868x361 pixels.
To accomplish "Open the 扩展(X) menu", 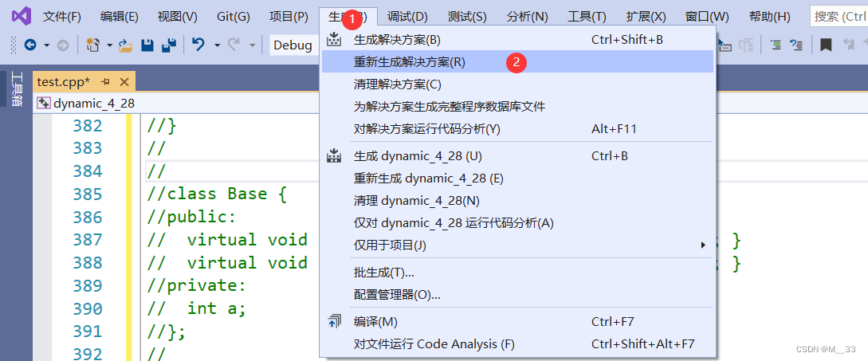I will click(646, 17).
